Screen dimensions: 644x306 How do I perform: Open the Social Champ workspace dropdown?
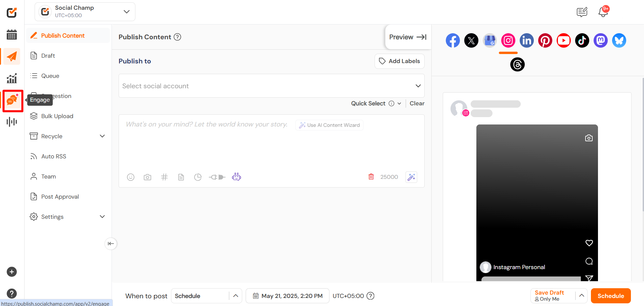tap(85, 12)
